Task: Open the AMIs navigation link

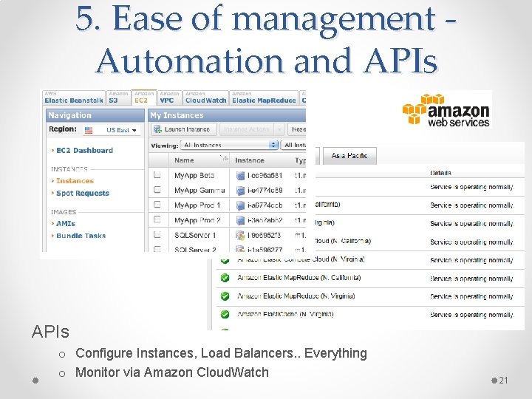Action: pyautogui.click(x=66, y=224)
